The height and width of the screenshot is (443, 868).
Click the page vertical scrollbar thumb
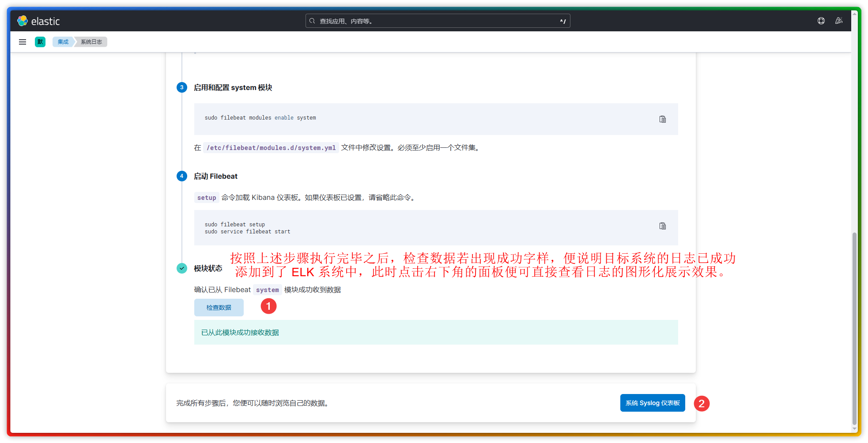[x=854, y=329]
